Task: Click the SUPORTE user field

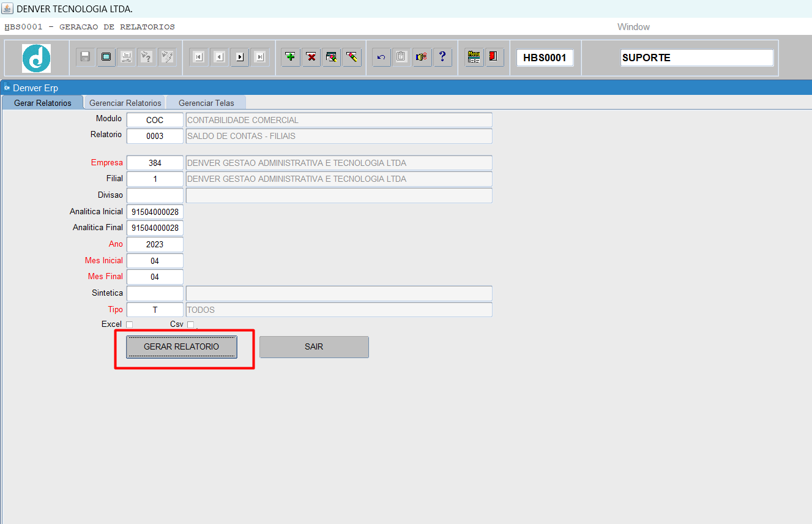Action: pos(697,58)
